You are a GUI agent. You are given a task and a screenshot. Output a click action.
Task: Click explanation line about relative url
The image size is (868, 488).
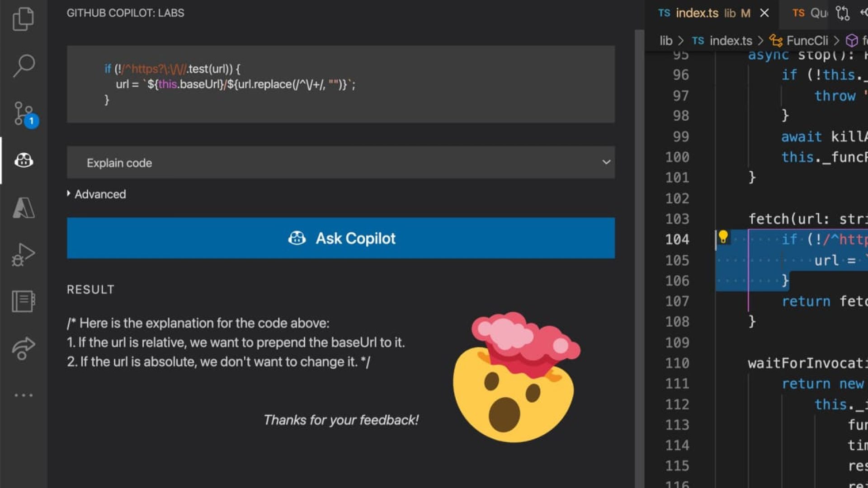click(x=236, y=343)
